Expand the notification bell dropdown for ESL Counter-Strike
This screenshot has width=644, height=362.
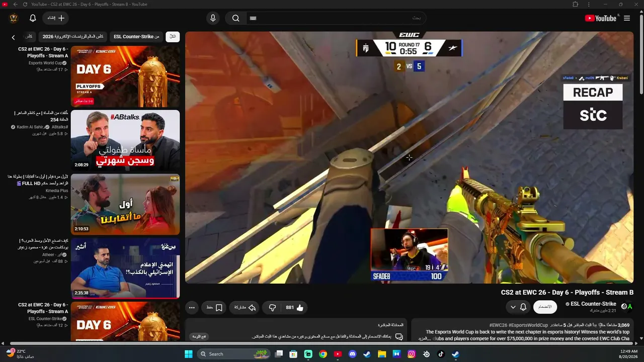[x=518, y=307]
